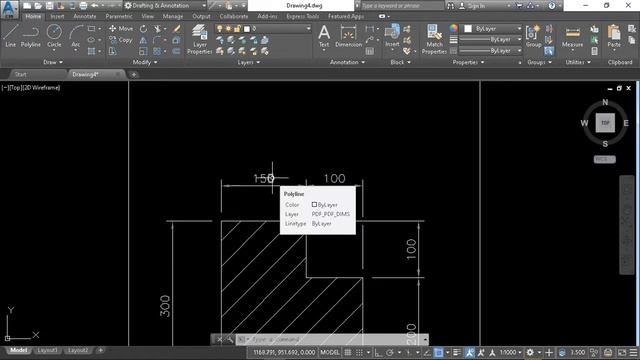Toggle lineweight display in status bar

457,352
